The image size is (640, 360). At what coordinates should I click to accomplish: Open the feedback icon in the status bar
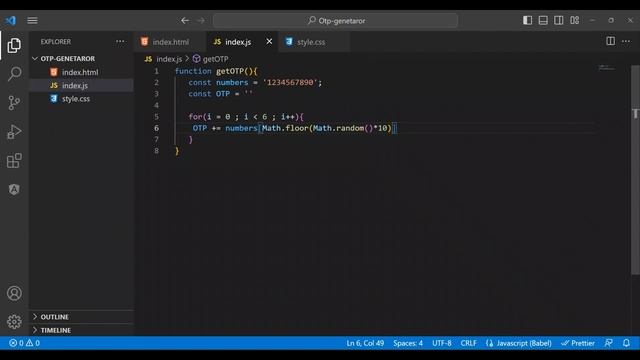[x=608, y=343]
